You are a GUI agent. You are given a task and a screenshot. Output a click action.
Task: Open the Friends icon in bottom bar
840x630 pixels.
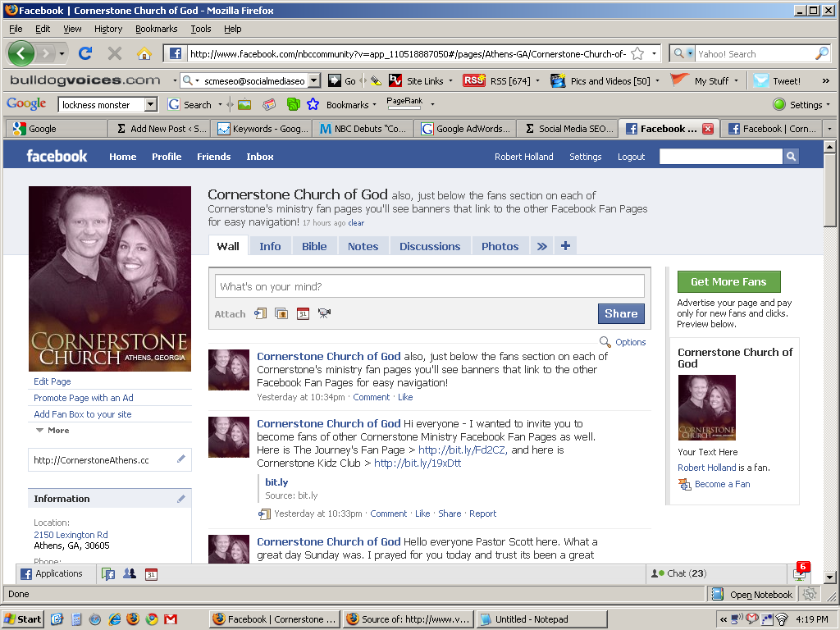tap(130, 573)
